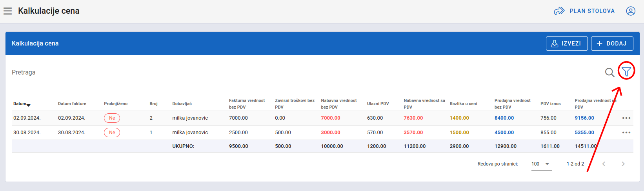Click the Izvezi export button

pyautogui.click(x=567, y=44)
